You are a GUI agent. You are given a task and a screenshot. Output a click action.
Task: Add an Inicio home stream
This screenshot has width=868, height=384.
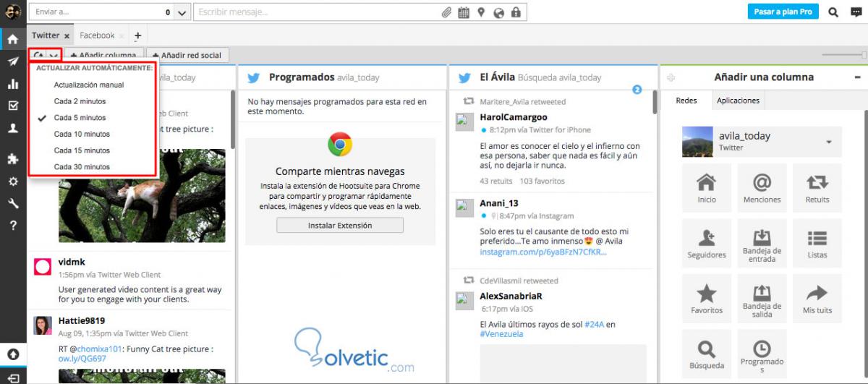click(707, 188)
